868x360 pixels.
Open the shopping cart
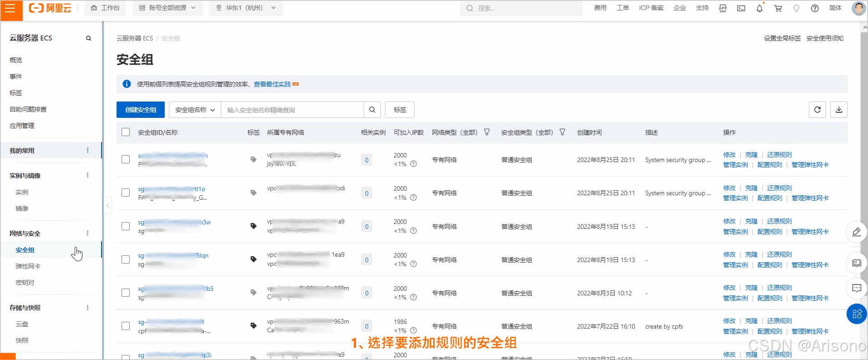778,8
